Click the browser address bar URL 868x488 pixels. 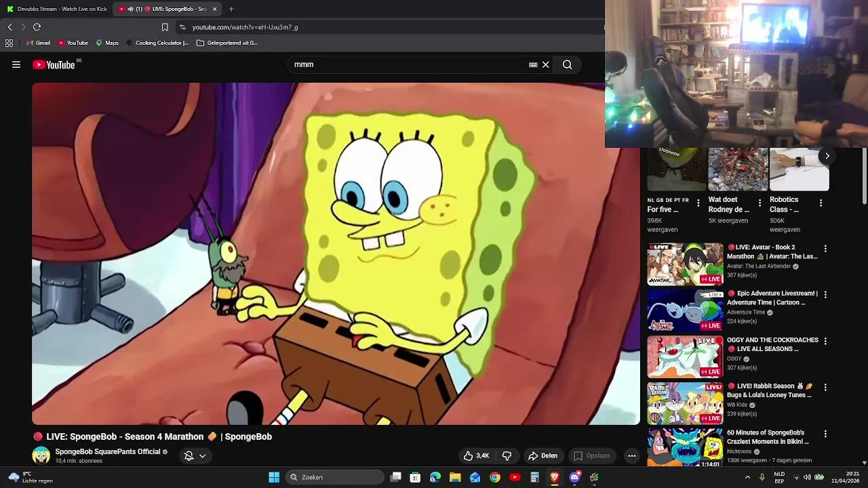[245, 27]
